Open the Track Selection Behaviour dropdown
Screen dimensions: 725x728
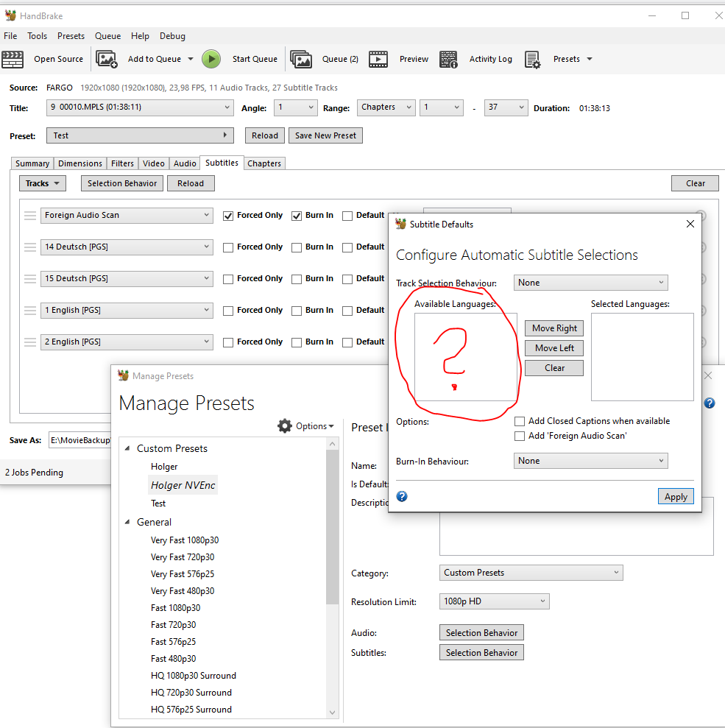click(590, 282)
